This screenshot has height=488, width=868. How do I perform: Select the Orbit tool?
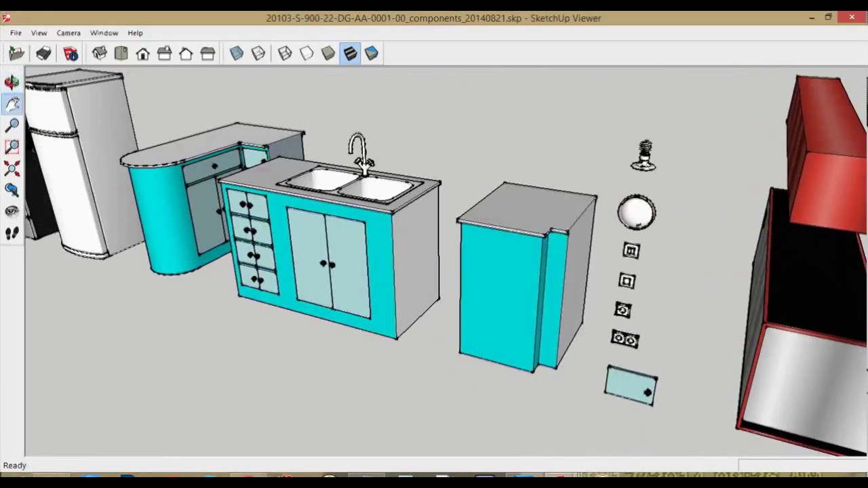(x=12, y=83)
